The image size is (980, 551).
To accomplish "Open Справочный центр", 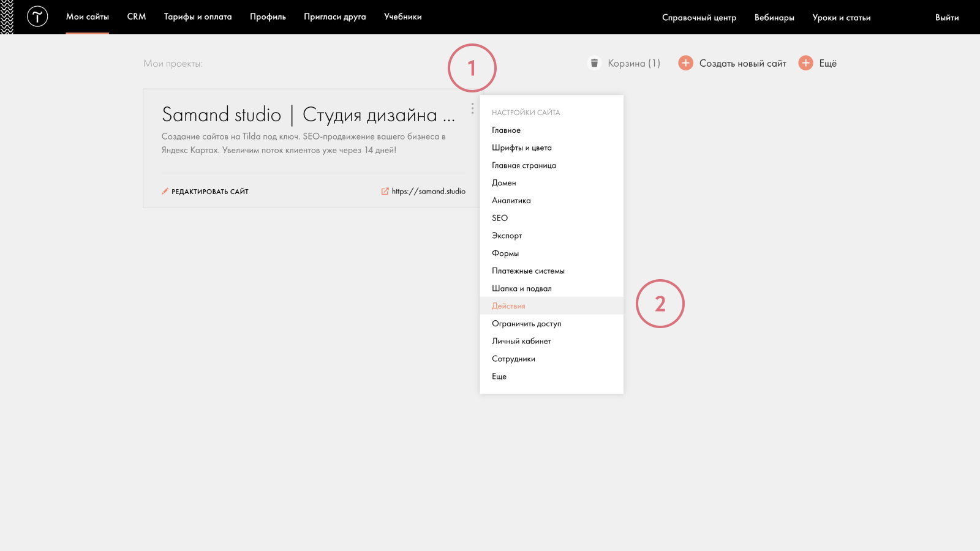I will (x=699, y=17).
